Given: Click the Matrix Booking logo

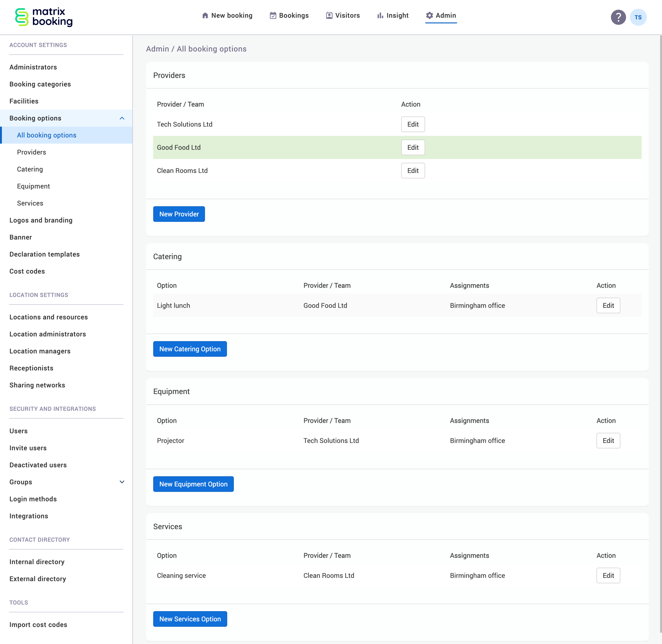Looking at the screenshot, I should (x=43, y=17).
